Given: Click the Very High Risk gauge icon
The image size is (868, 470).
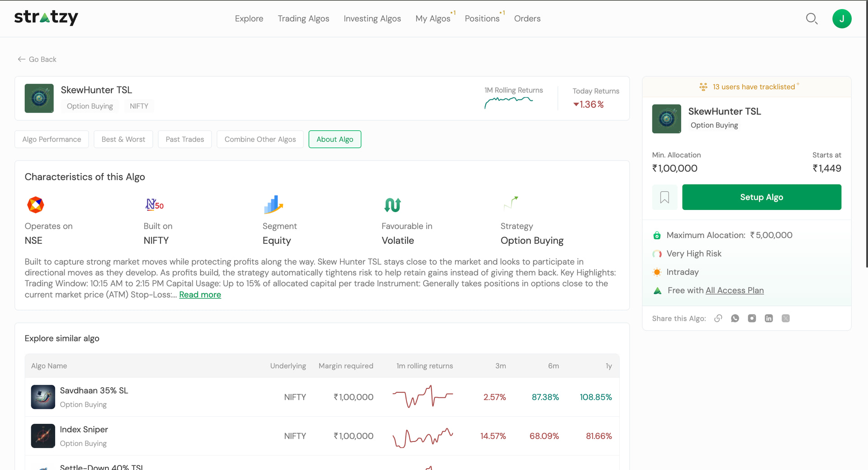Looking at the screenshot, I should [657, 254].
